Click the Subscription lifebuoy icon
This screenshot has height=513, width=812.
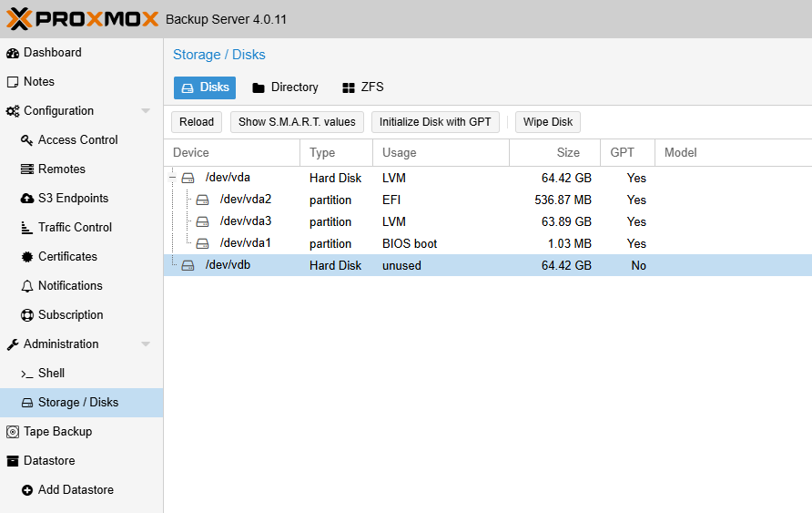click(27, 315)
